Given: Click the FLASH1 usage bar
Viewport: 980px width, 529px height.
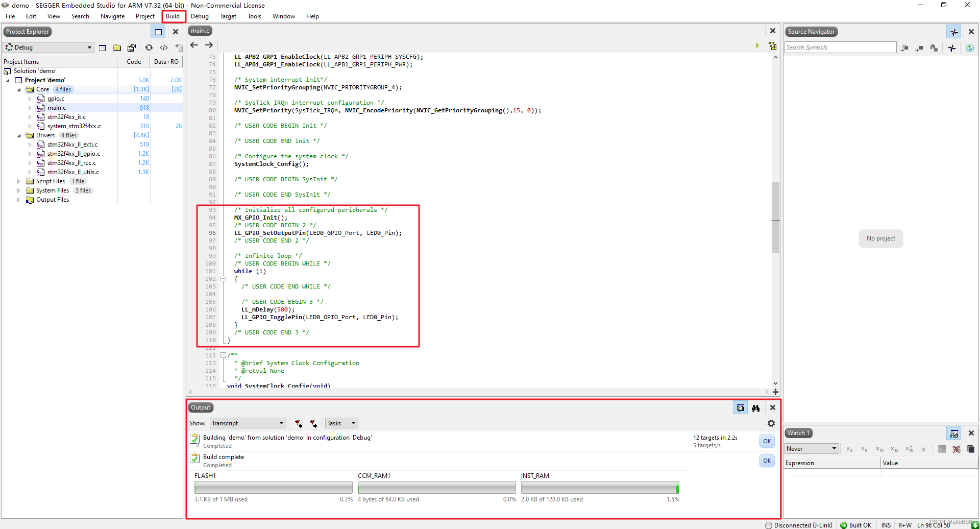Looking at the screenshot, I should 273,487.
